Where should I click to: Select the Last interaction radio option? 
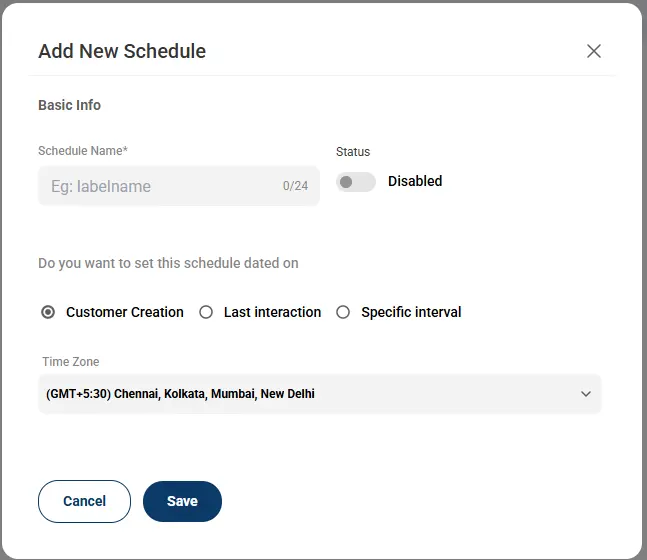click(206, 312)
